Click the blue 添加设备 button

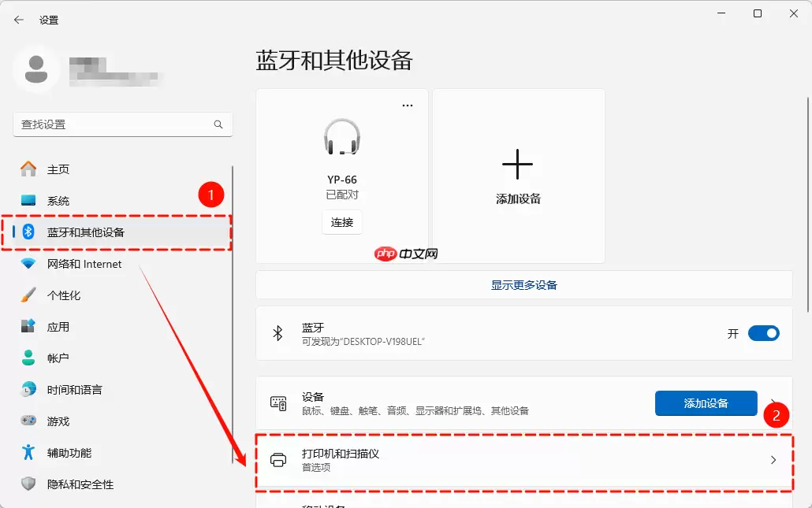(x=706, y=403)
